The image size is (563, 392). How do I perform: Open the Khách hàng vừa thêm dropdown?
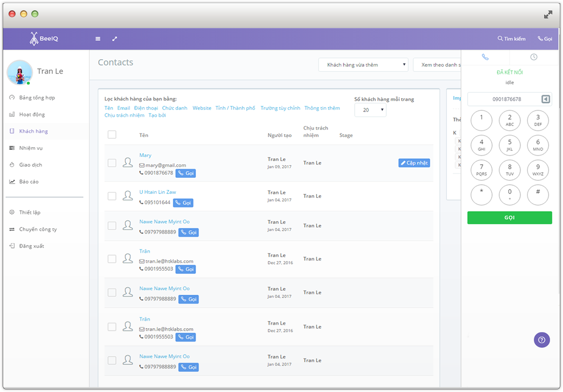tap(363, 65)
